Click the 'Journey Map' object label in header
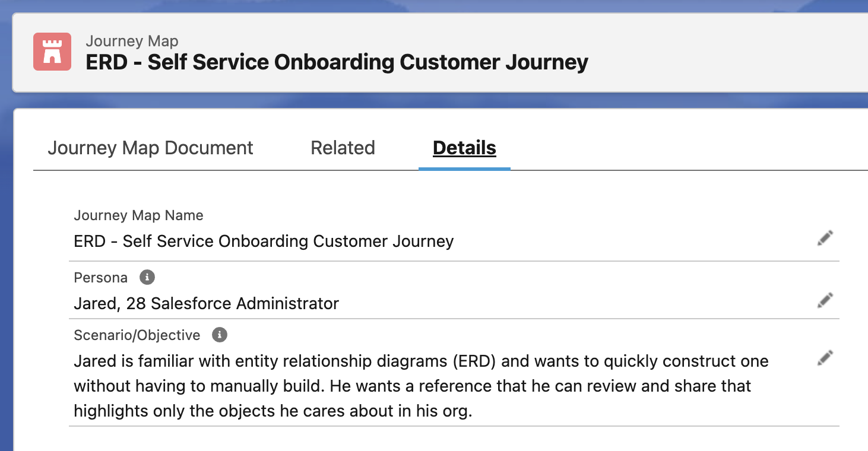 pyautogui.click(x=132, y=41)
